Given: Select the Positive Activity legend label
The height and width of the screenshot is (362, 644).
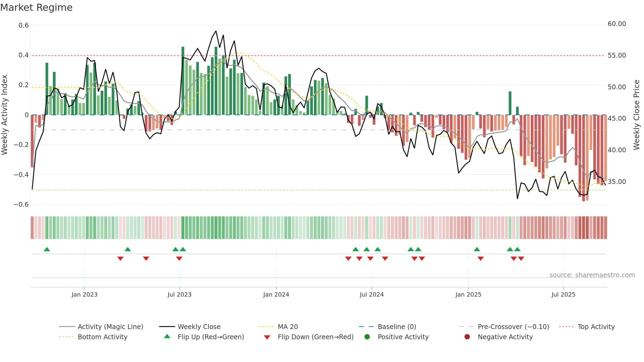Looking at the screenshot, I should click(403, 337).
